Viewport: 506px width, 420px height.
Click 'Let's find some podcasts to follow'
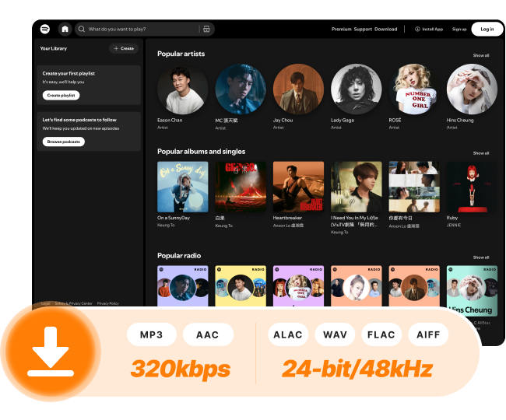click(x=79, y=120)
